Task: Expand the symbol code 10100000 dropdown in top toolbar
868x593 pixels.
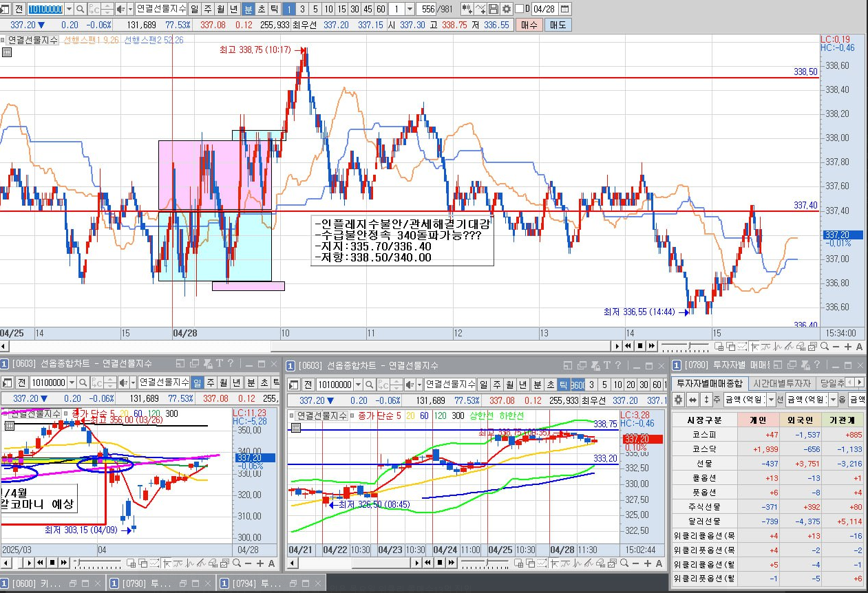Action: pos(68,9)
